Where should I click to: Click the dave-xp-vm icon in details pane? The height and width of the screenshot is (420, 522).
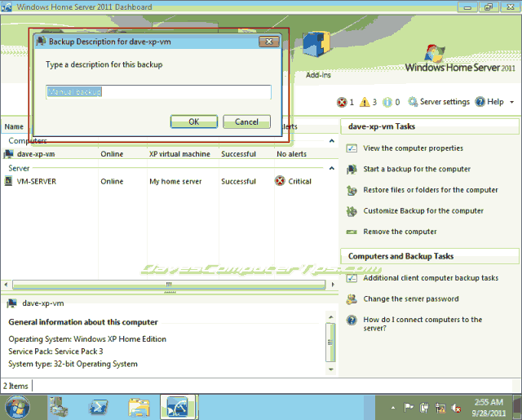[12, 303]
